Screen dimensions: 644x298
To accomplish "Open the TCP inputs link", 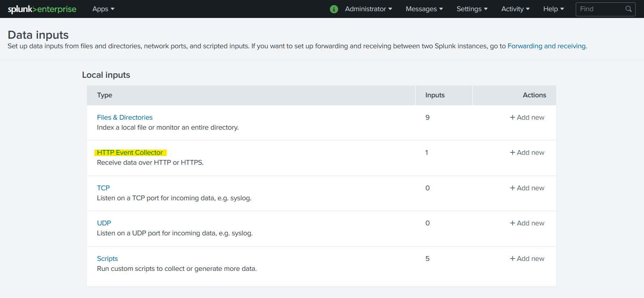I will click(103, 188).
